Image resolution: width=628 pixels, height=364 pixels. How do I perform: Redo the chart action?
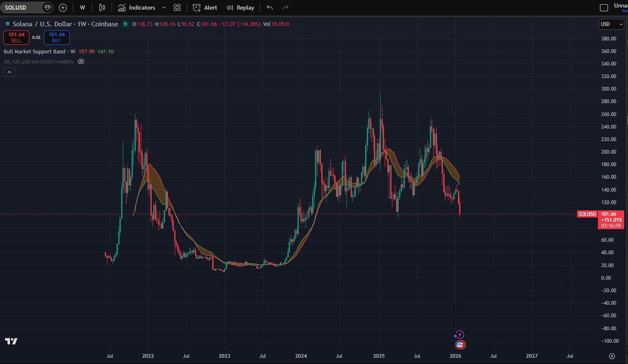coord(285,8)
